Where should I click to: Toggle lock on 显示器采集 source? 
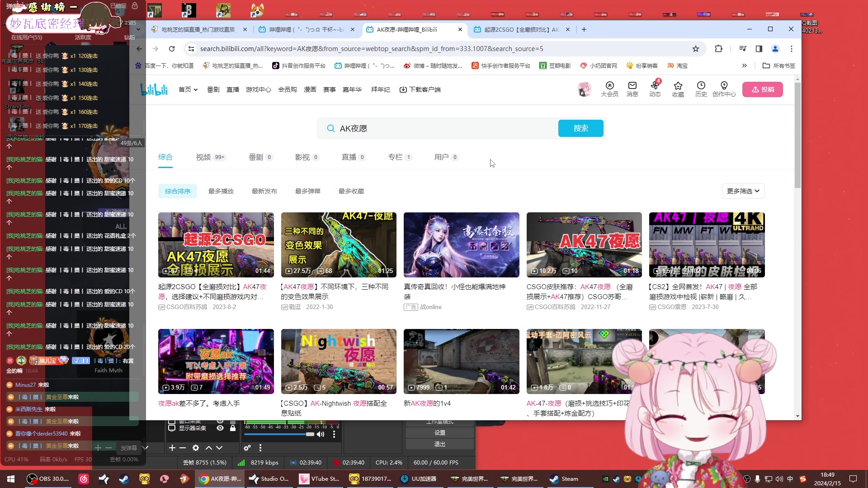click(x=233, y=428)
